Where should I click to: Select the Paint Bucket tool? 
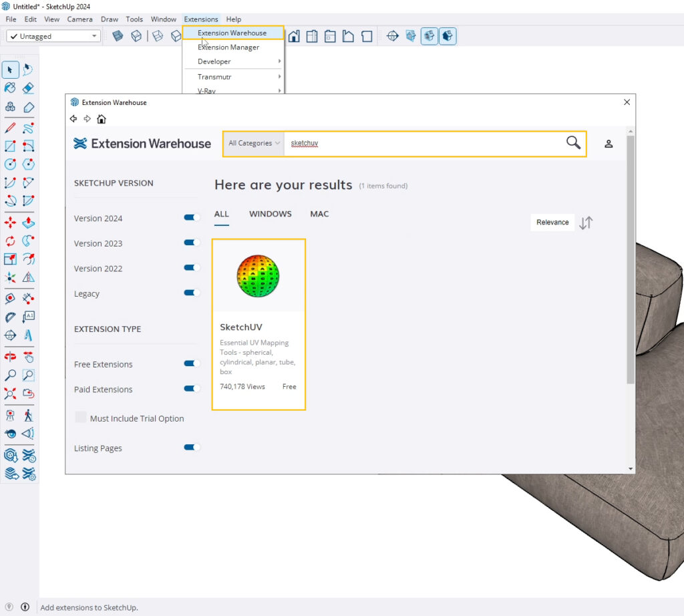coord(10,88)
